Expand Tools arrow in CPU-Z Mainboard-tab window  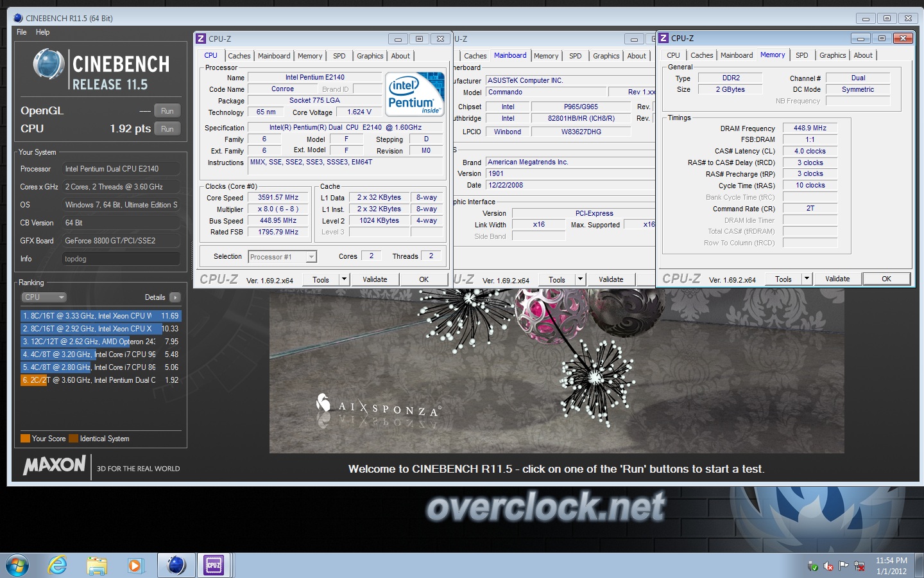[580, 279]
